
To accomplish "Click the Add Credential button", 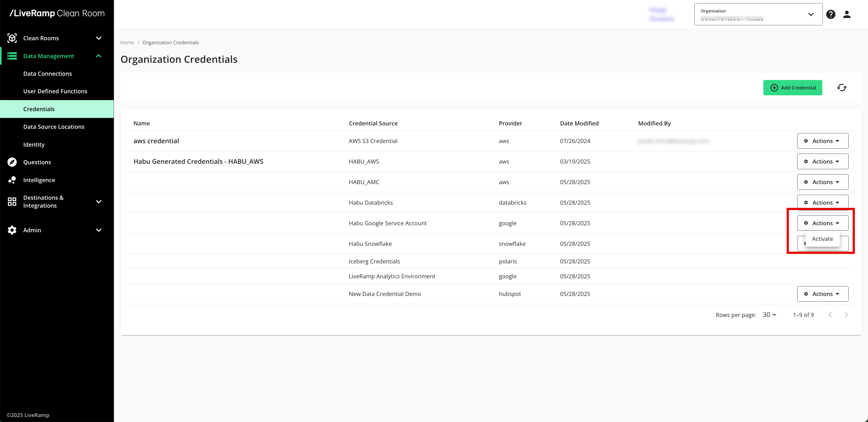I will [793, 88].
